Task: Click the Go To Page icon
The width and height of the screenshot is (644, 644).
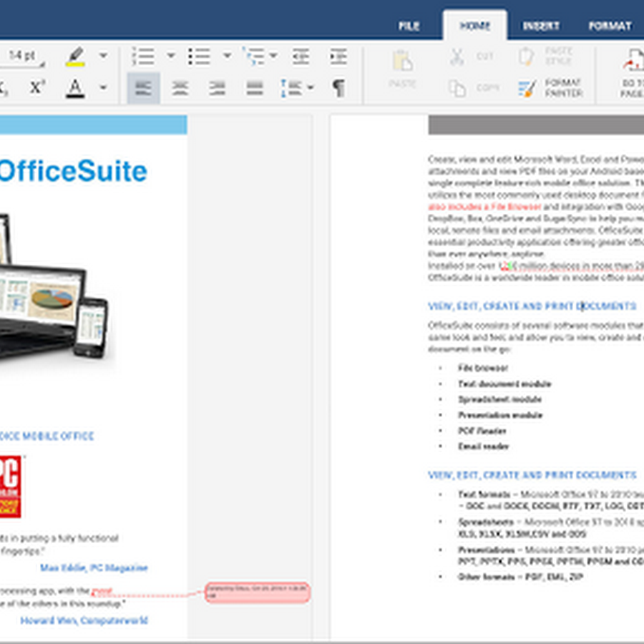Action: tap(633, 61)
